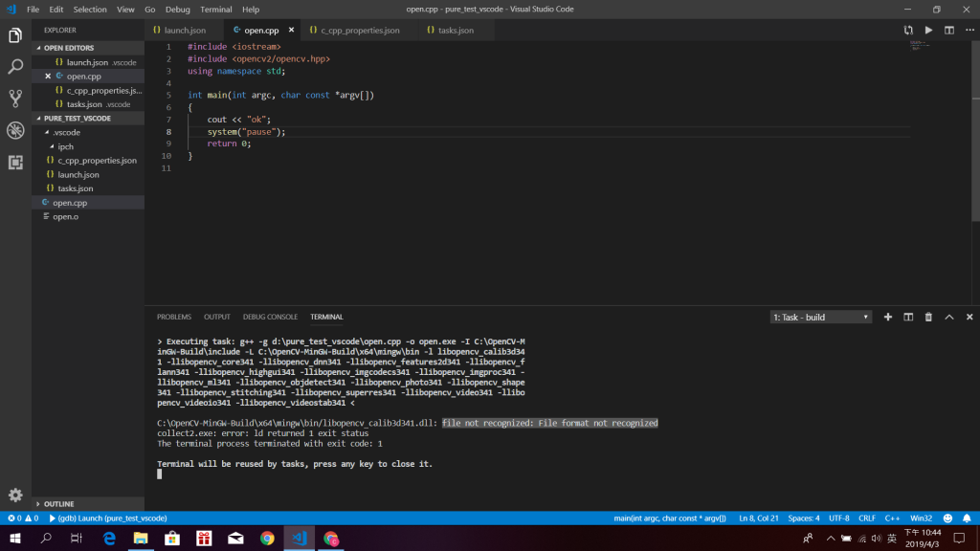This screenshot has height=551, width=980.
Task: Start '(gdb) Launch (pure_test_vscode)' from status bar
Action: (x=108, y=518)
